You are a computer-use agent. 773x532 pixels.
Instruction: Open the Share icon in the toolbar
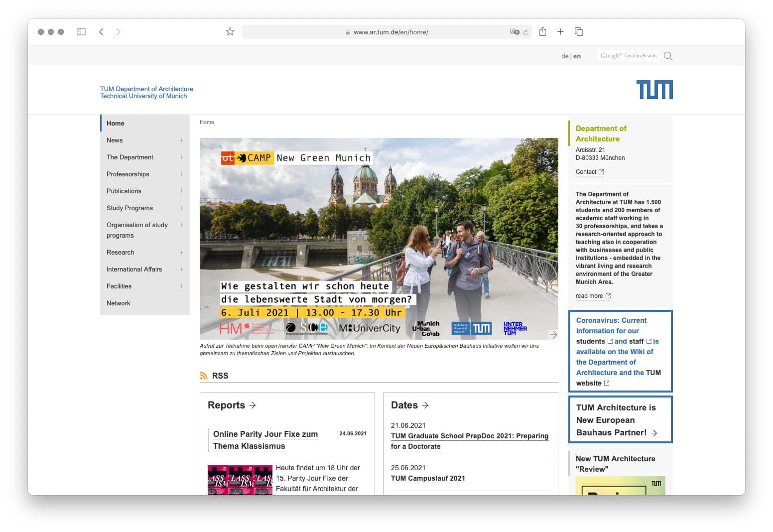tap(542, 32)
